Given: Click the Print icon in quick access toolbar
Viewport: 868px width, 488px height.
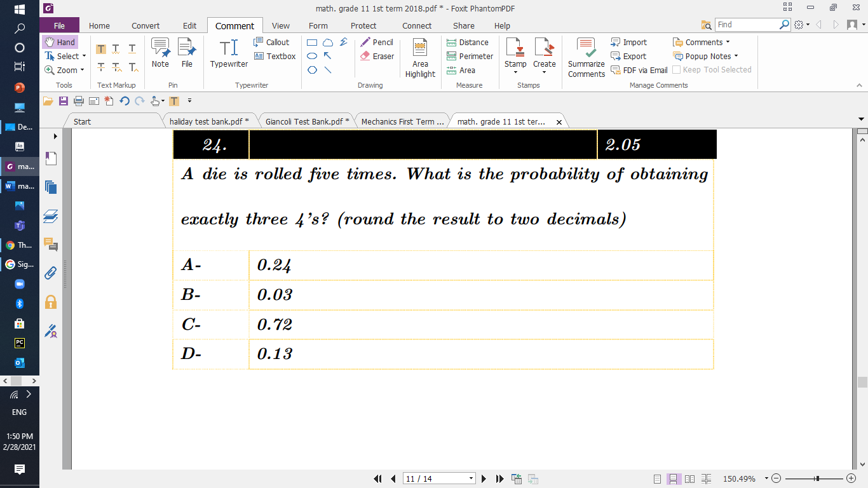Looking at the screenshot, I should tap(79, 101).
